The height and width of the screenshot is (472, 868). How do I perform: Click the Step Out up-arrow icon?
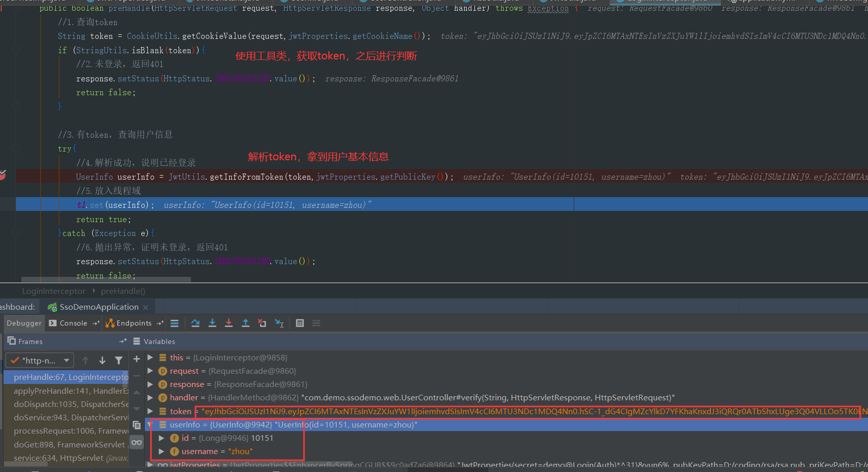246,323
